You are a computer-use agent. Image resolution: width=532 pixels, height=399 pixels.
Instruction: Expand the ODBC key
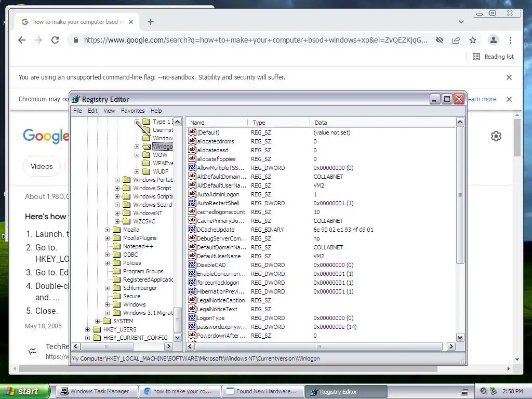click(x=107, y=255)
